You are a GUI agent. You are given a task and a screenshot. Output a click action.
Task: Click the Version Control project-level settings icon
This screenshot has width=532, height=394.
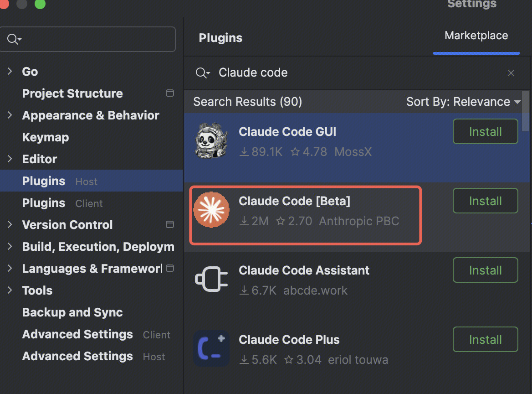click(170, 225)
